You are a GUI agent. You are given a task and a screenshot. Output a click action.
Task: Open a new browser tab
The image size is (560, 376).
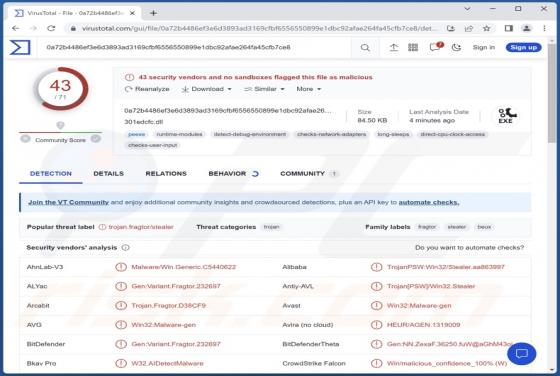click(154, 13)
